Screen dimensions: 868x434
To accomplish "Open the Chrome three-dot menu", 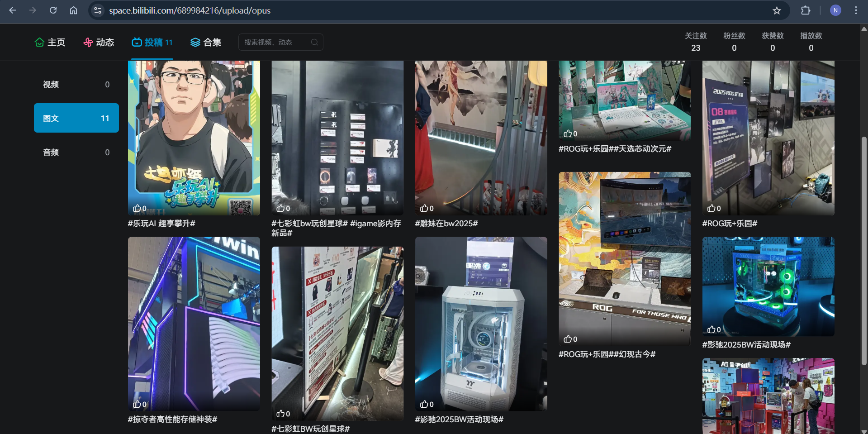I will click(856, 10).
